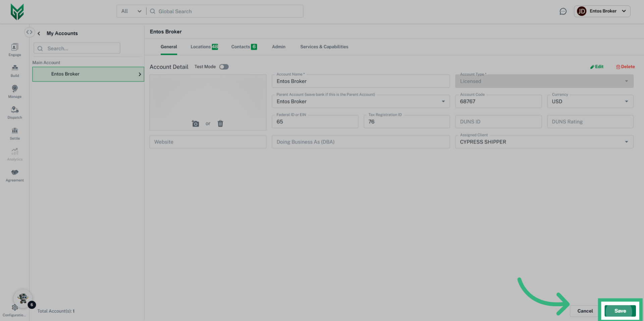The width and height of the screenshot is (644, 321).
Task: Open the Account Type dropdown
Action: pos(544,81)
